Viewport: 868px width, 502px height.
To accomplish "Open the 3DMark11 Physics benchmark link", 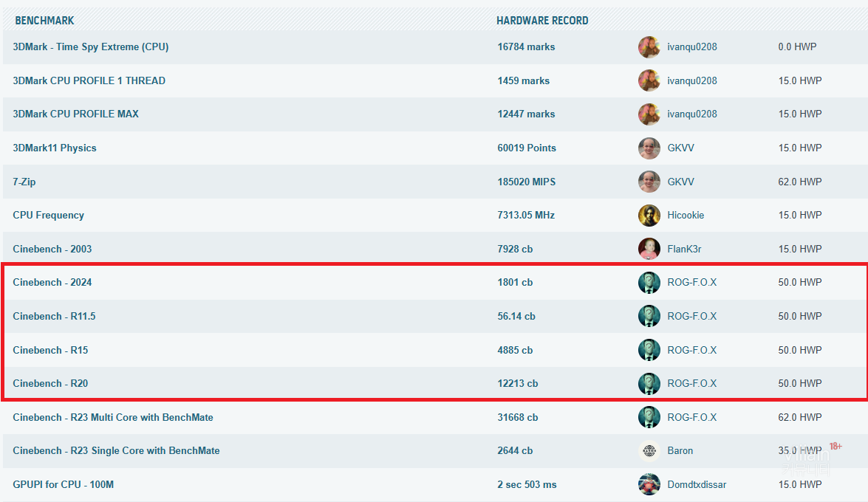I will (x=55, y=148).
